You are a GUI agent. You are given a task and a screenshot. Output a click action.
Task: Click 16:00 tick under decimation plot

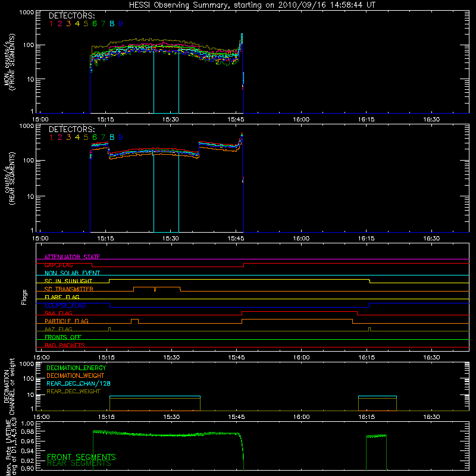[302, 417]
